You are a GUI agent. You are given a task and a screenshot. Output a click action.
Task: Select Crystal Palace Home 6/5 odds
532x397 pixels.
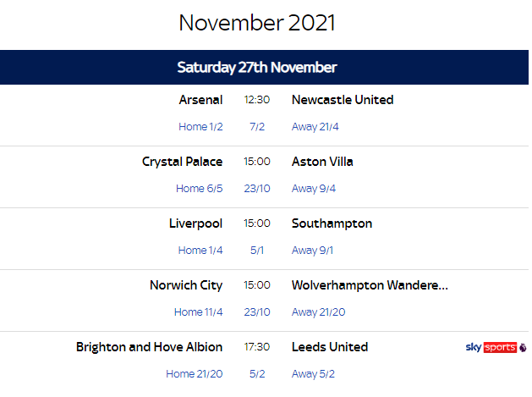199,189
